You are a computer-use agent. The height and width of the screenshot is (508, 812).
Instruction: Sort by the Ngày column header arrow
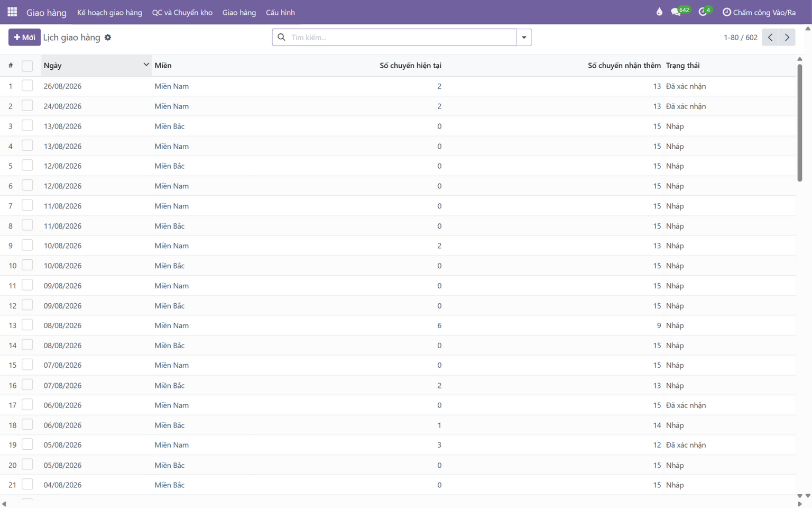pyautogui.click(x=146, y=65)
